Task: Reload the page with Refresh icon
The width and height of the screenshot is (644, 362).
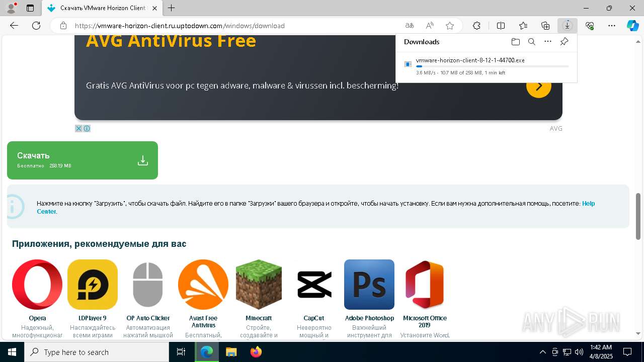Action: point(36,26)
